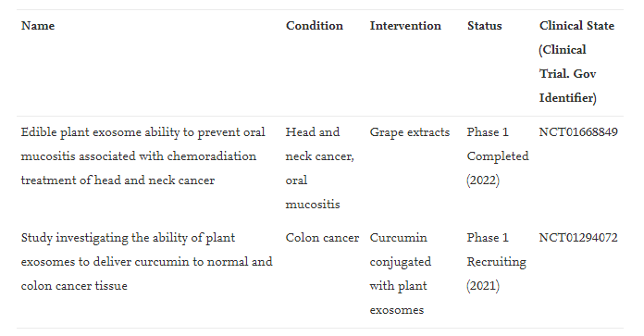This screenshot has height=336, width=644.
Task: Click the Grape extracts intervention cell
Action: coord(410,132)
